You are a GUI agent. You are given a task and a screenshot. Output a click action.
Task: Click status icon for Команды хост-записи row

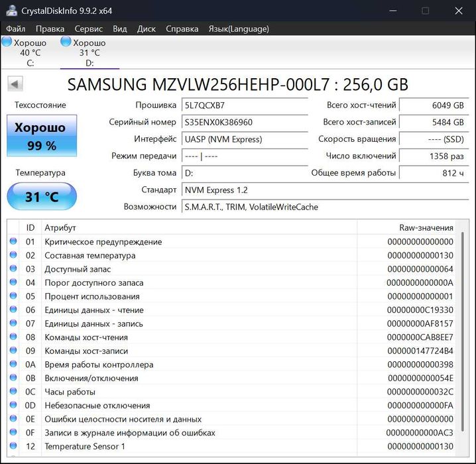coord(13,350)
